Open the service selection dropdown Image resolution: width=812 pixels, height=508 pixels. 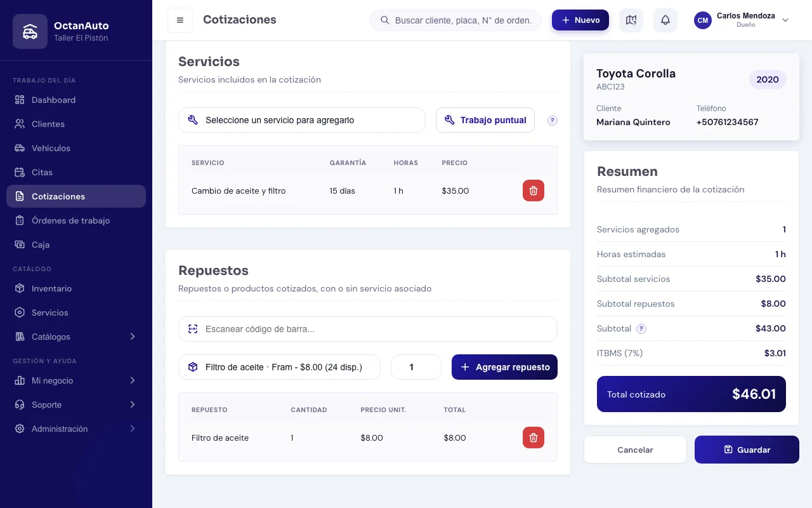(302, 120)
